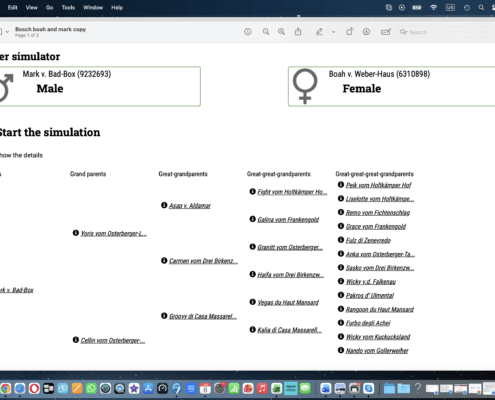Follow the Peik vom Holtkämper Hof link
Screen dimensions: 495x400
click(378, 185)
